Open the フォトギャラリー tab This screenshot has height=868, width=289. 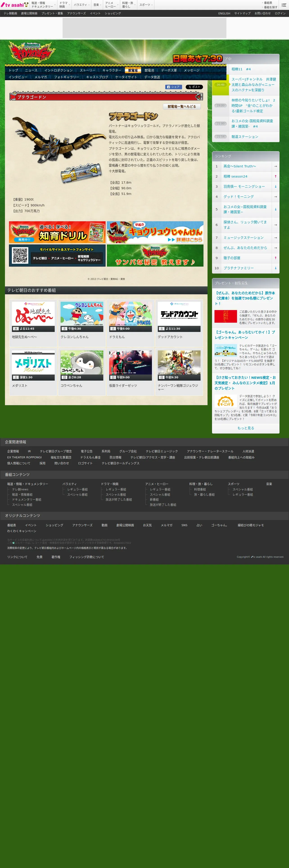67,77
